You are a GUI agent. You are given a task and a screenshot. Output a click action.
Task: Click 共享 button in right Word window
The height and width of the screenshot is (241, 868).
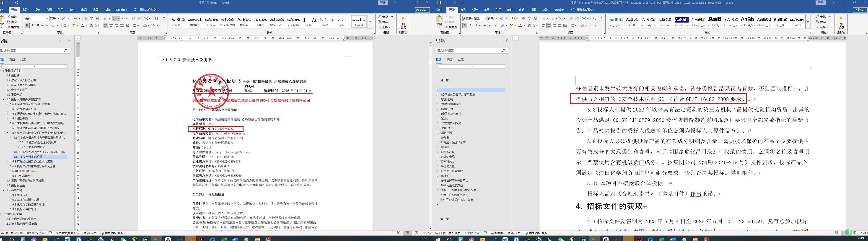pyautogui.click(x=860, y=10)
